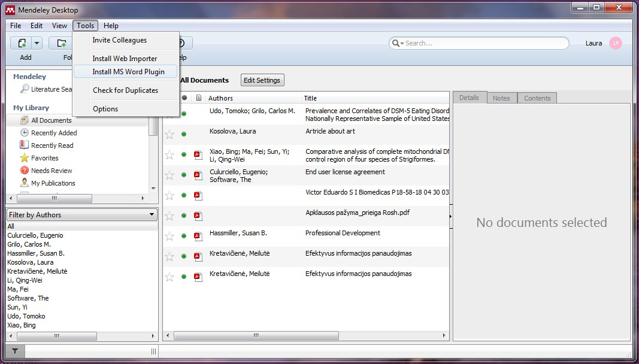This screenshot has width=639, height=364.
Task: Select Check for Duplicates menu entry
Action: pyautogui.click(x=125, y=90)
